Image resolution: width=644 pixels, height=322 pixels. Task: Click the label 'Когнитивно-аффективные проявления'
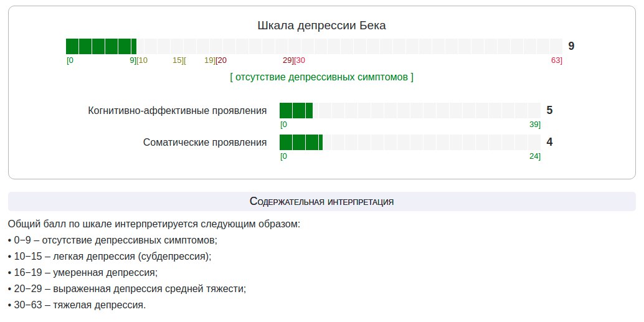177,110
